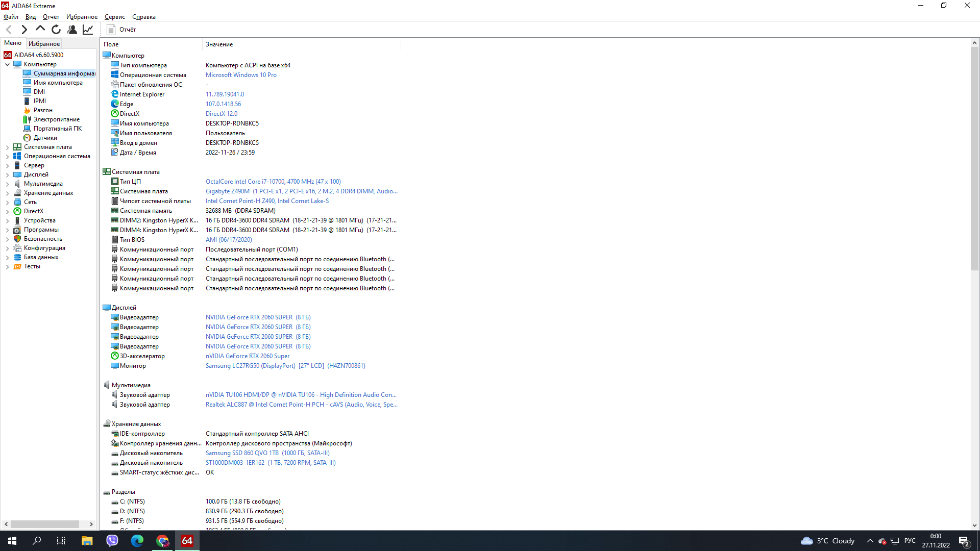
Task: Select the DMI tree item
Action: pyautogui.click(x=34, y=92)
